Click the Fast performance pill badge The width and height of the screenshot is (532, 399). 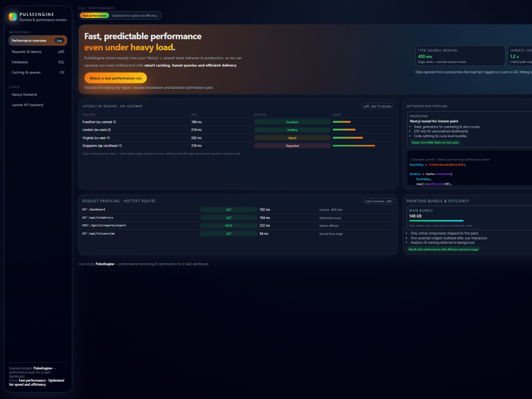pyautogui.click(x=94, y=15)
